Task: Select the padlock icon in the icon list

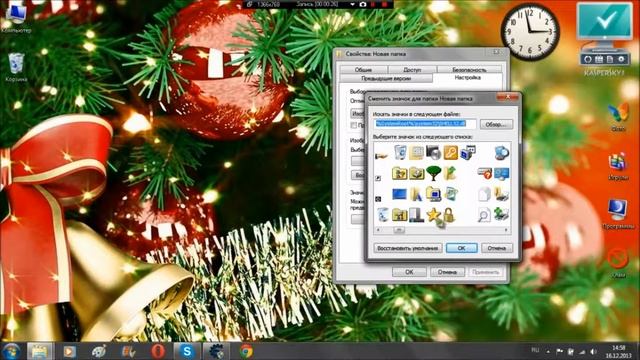Action: (449, 214)
